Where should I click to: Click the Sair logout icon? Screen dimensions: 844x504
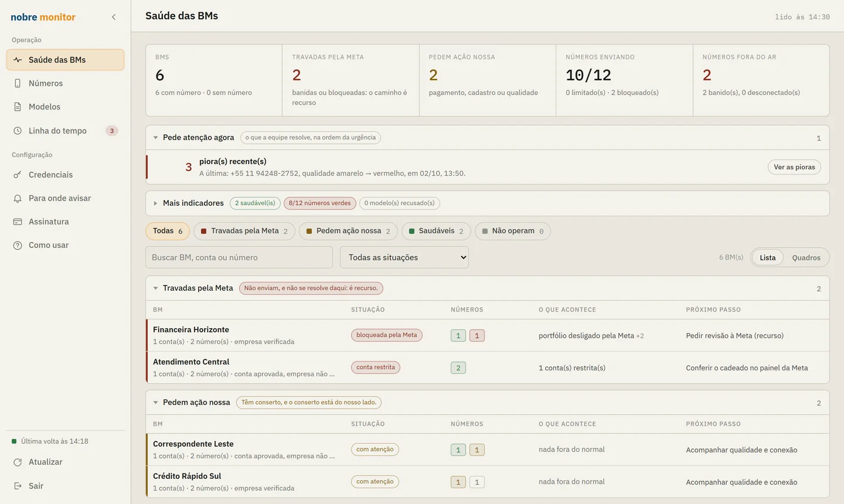click(x=18, y=486)
